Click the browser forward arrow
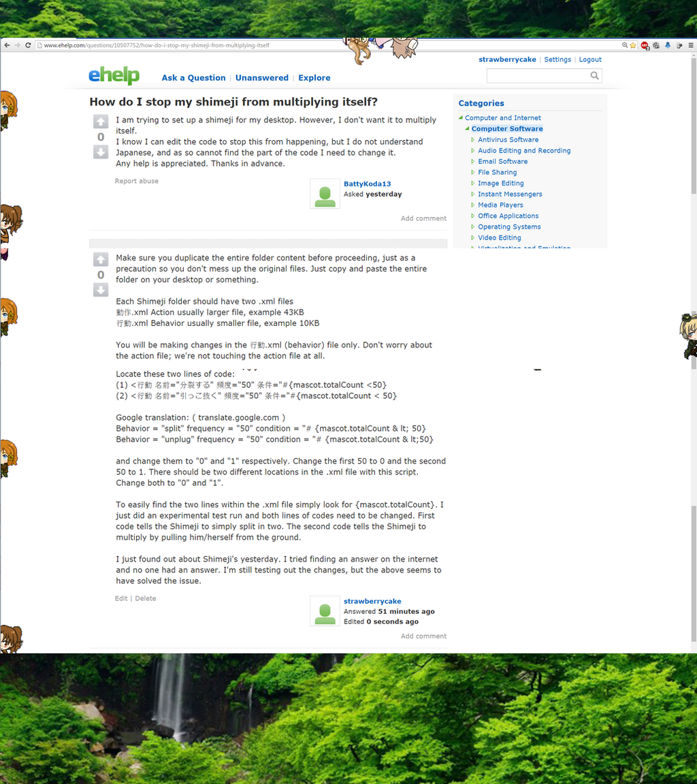The image size is (697, 784). (18, 45)
